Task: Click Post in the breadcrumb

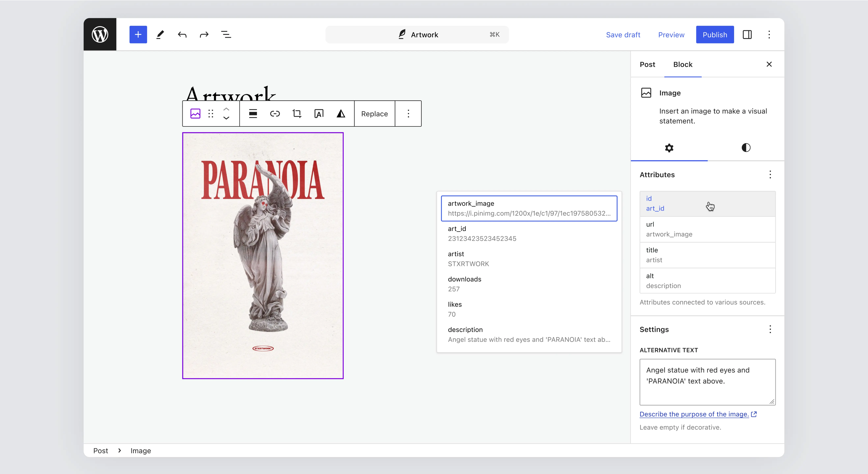Action: coord(100,450)
